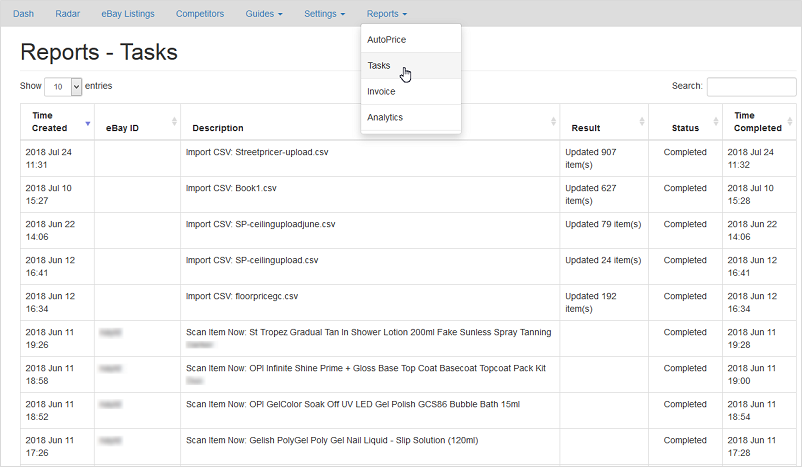802x467 pixels.
Task: Click sort arrows on Time Completed column
Action: pos(791,122)
